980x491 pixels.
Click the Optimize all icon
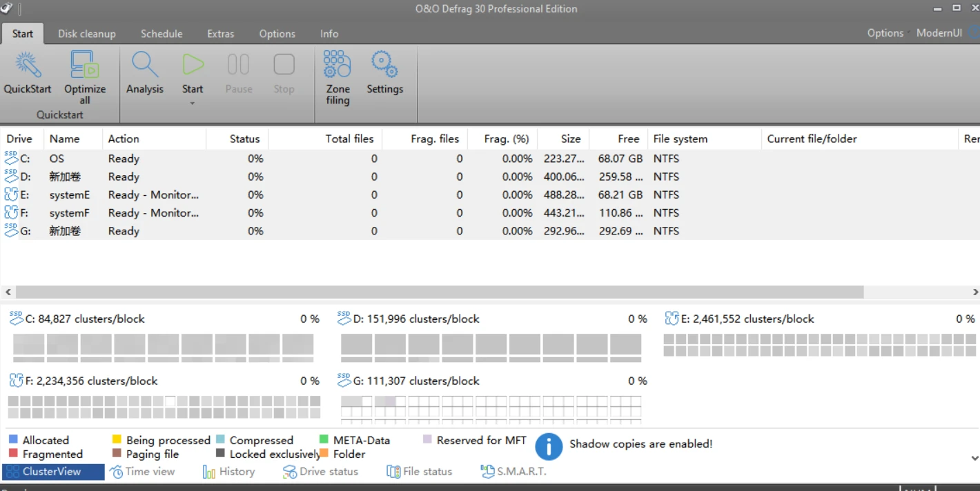click(x=85, y=65)
